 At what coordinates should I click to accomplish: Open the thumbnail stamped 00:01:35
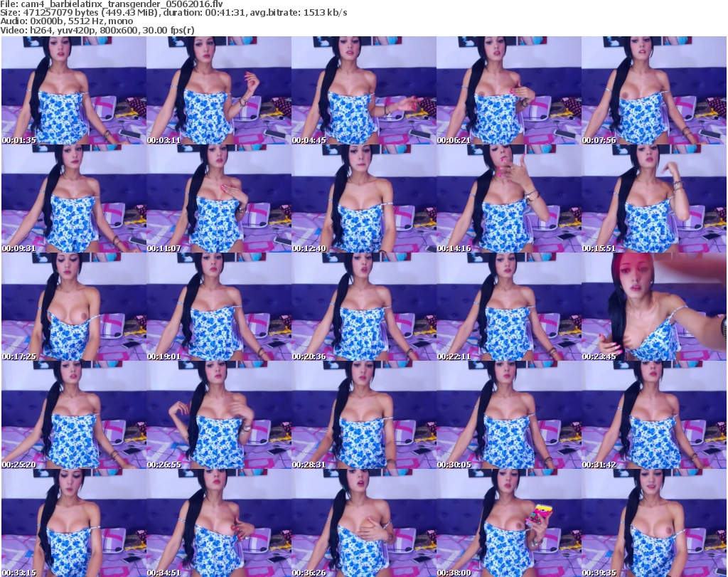[x=74, y=90]
